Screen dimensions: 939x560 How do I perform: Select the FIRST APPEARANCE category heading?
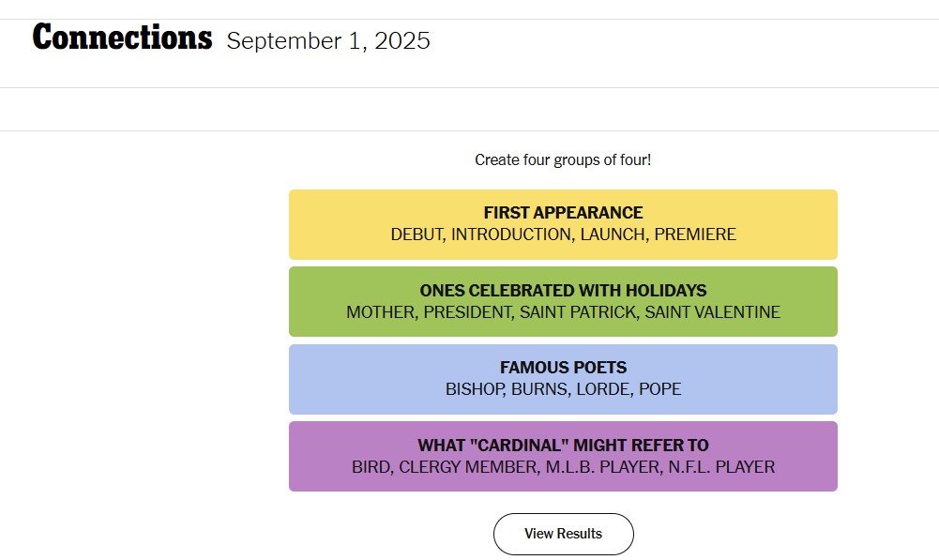click(563, 213)
